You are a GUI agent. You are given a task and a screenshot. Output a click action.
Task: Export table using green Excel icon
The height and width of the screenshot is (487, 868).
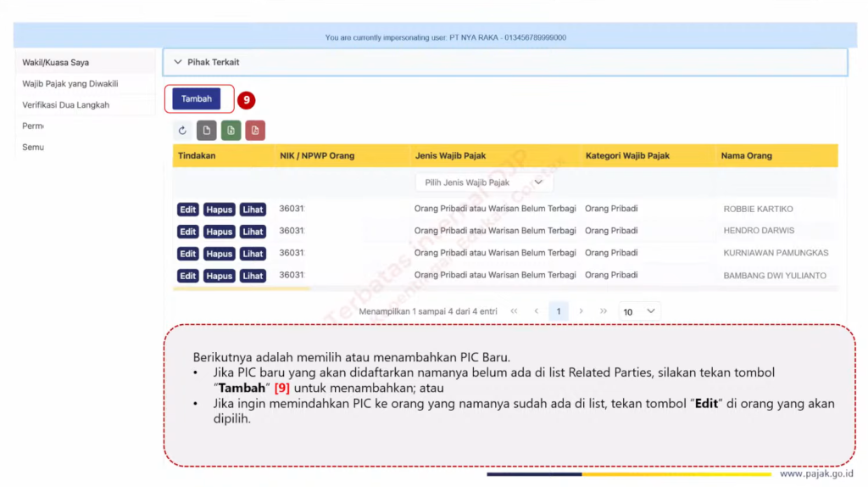coord(231,131)
